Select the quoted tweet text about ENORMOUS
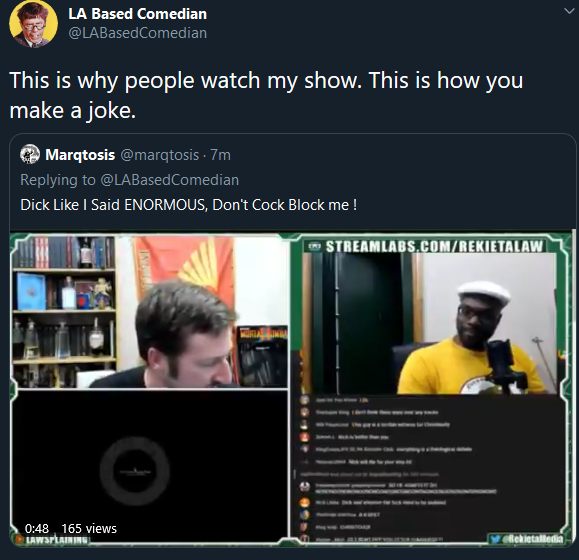Screen dimensions: 579x560 click(x=189, y=205)
